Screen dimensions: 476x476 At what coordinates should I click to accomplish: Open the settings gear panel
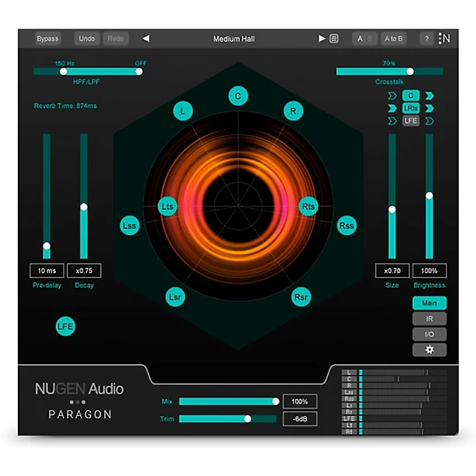point(429,349)
